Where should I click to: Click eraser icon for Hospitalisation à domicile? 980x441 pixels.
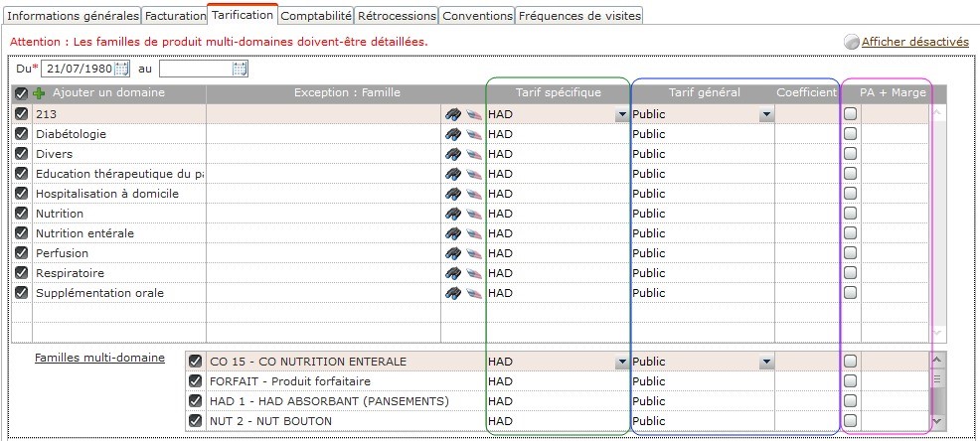click(474, 194)
